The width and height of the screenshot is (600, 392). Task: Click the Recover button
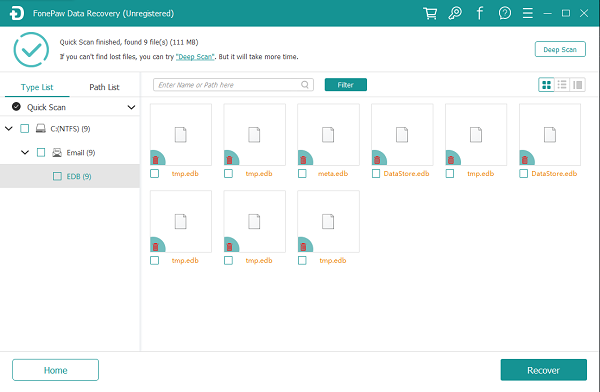coord(543,370)
